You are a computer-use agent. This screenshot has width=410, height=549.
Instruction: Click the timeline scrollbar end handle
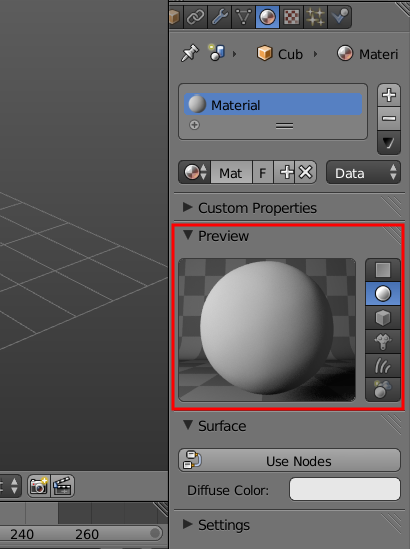coord(155,533)
